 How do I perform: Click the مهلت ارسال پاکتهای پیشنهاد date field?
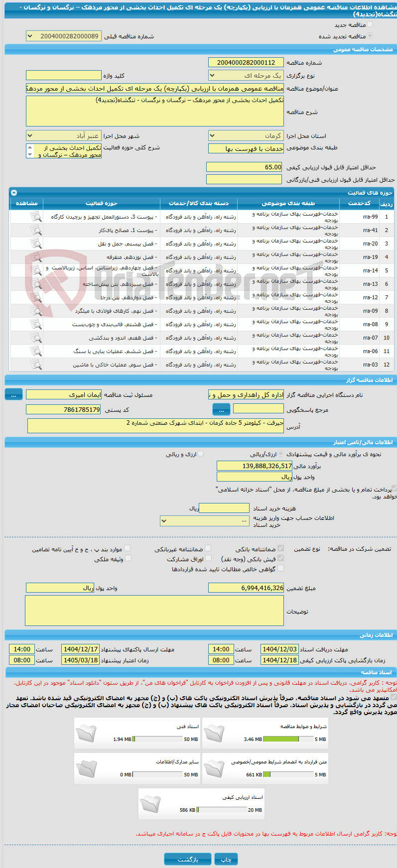(x=80, y=649)
